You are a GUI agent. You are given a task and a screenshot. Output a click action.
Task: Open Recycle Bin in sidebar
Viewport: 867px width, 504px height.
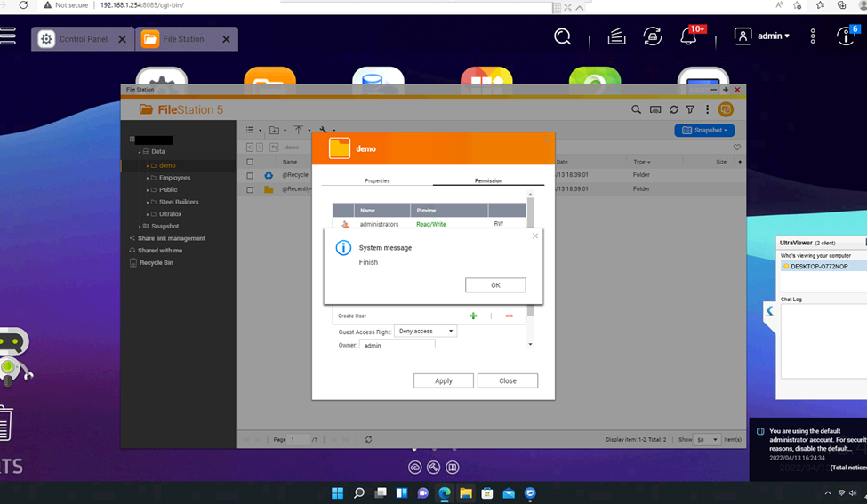pyautogui.click(x=156, y=262)
